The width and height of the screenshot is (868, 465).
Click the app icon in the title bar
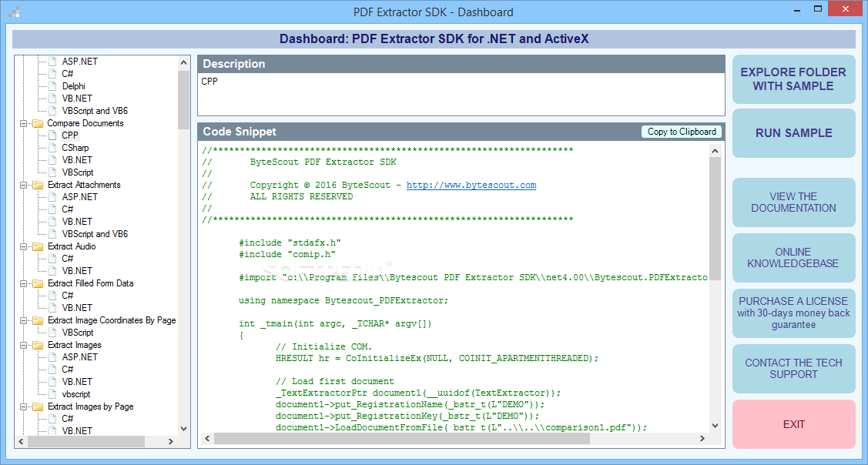click(15, 11)
